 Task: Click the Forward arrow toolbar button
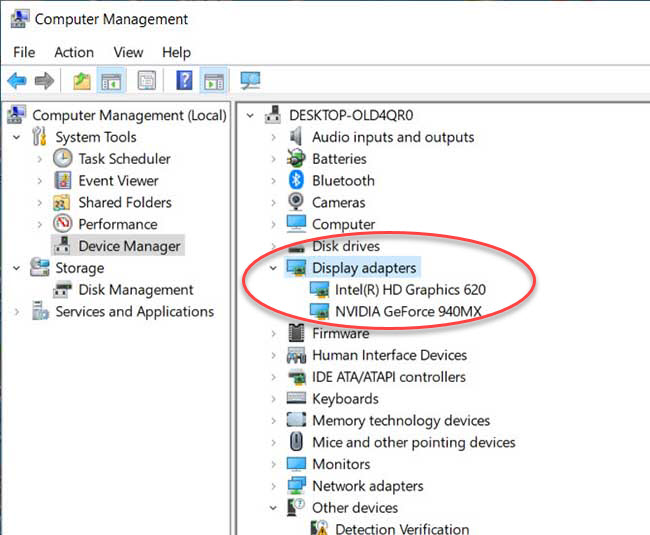44,80
